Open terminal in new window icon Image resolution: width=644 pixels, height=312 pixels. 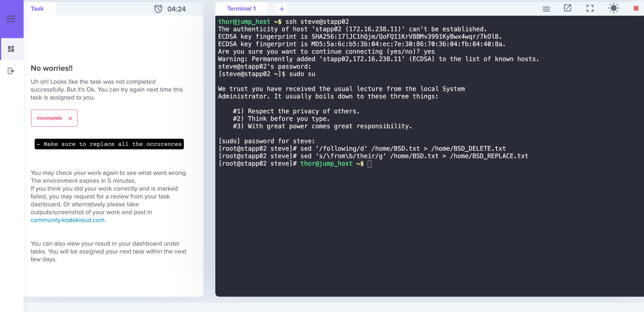567,8
